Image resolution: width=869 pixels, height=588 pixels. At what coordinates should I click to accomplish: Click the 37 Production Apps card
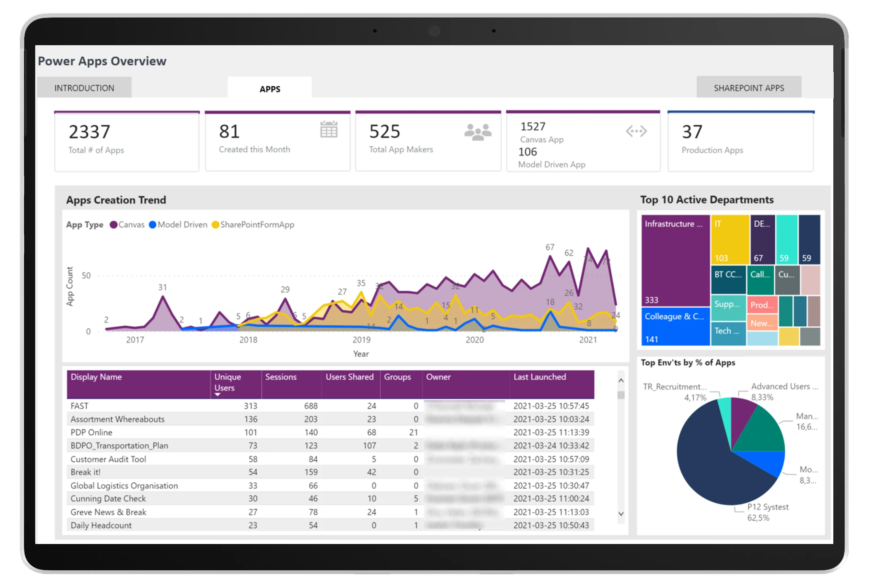click(740, 141)
